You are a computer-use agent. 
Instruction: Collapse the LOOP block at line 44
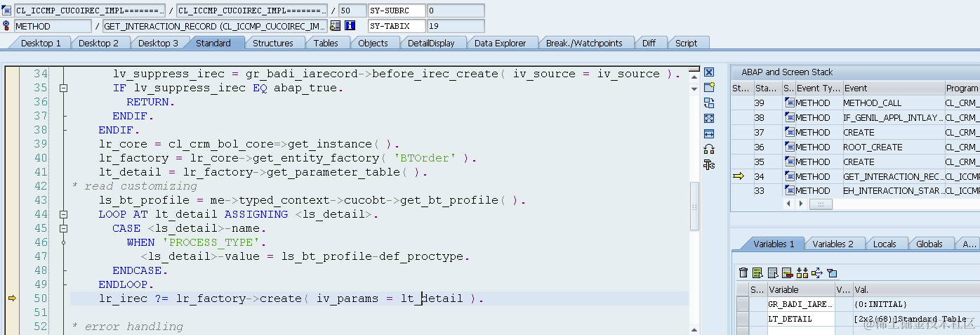click(x=63, y=214)
